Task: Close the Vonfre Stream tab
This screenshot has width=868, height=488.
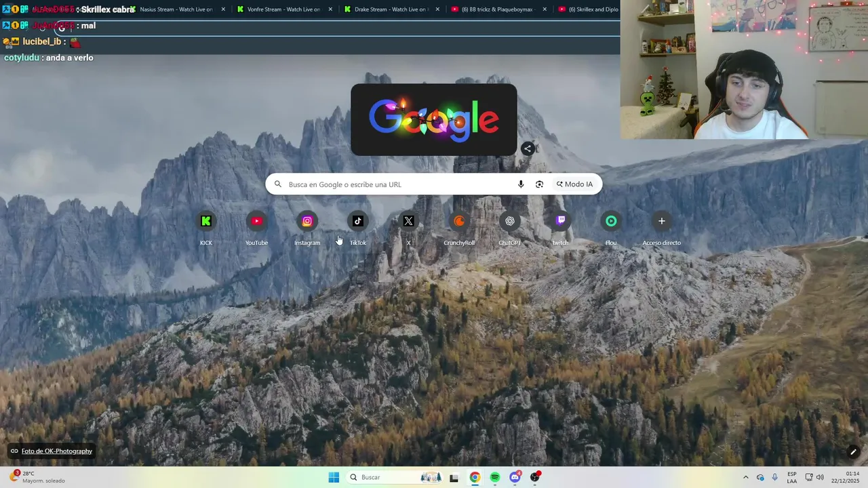Action: (330, 9)
